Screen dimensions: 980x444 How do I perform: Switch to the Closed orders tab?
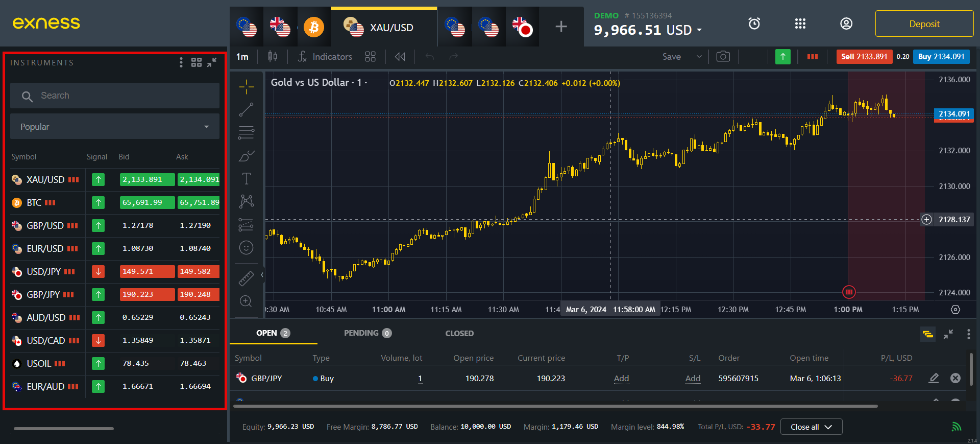point(459,333)
